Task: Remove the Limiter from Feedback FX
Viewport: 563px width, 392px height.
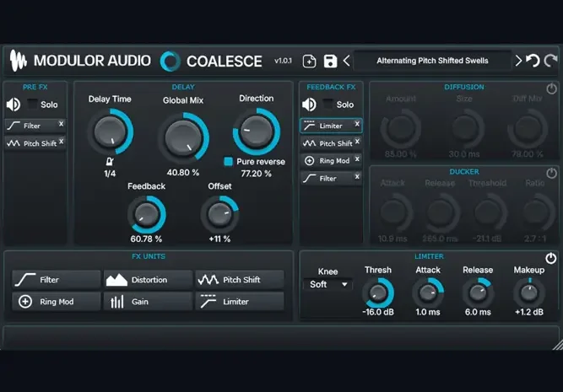Action: 357,124
